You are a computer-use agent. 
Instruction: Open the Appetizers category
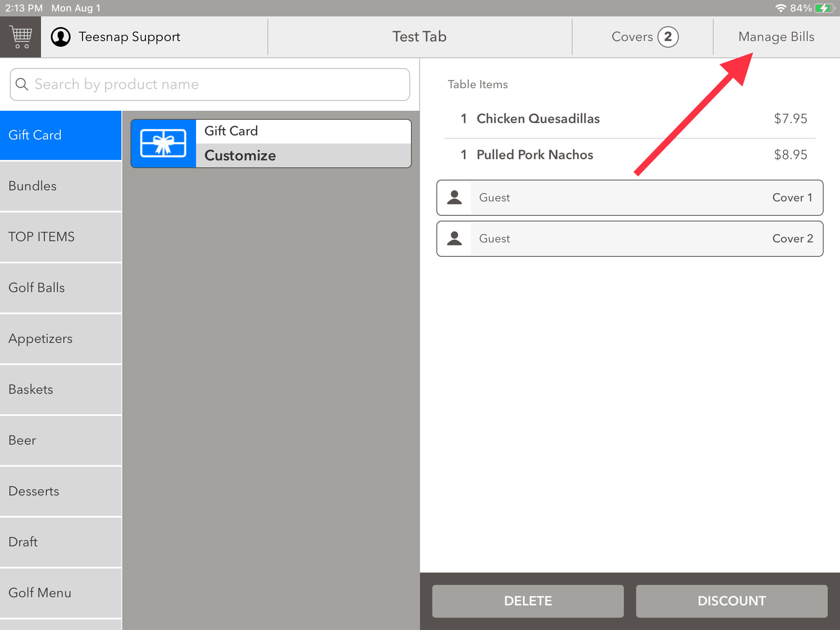click(x=60, y=338)
